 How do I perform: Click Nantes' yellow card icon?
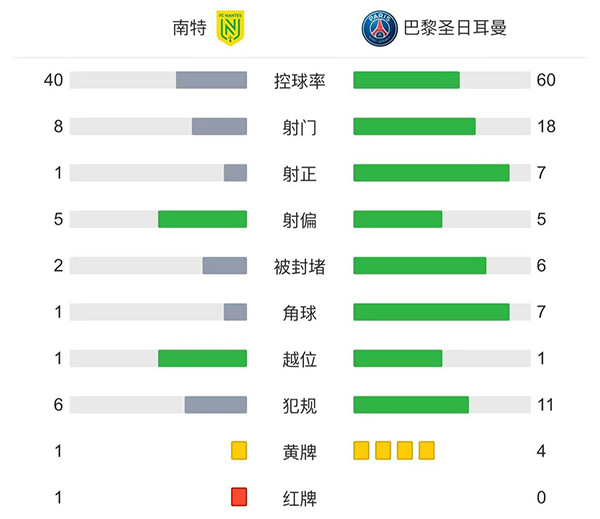(238, 451)
